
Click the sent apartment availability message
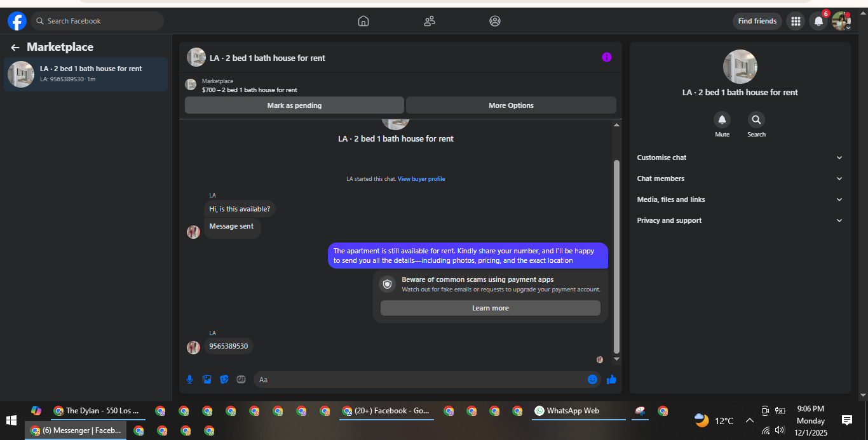click(x=468, y=255)
